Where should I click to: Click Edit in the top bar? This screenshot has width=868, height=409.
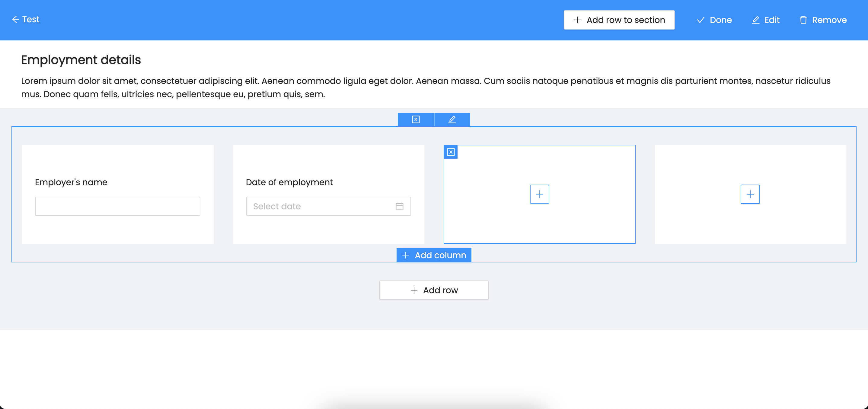point(766,20)
